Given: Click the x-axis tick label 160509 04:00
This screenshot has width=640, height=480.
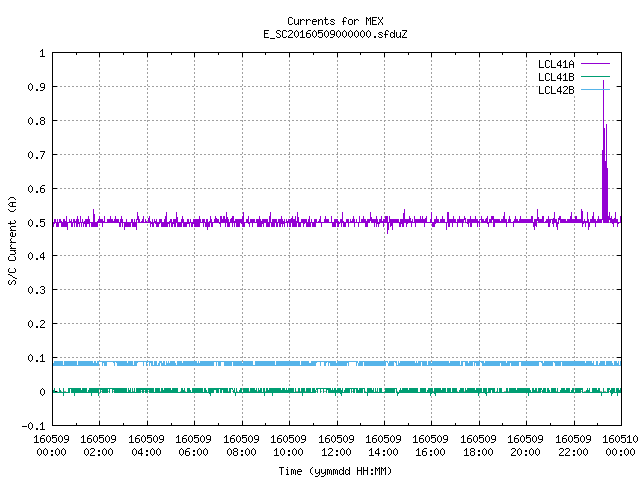Looking at the screenshot, I should 146,445.
